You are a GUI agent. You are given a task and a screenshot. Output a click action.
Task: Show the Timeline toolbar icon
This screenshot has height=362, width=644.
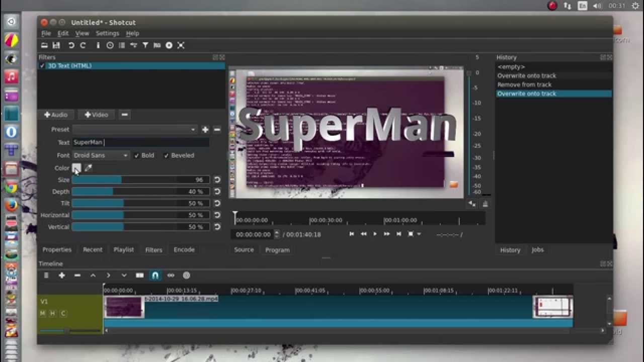click(133, 45)
